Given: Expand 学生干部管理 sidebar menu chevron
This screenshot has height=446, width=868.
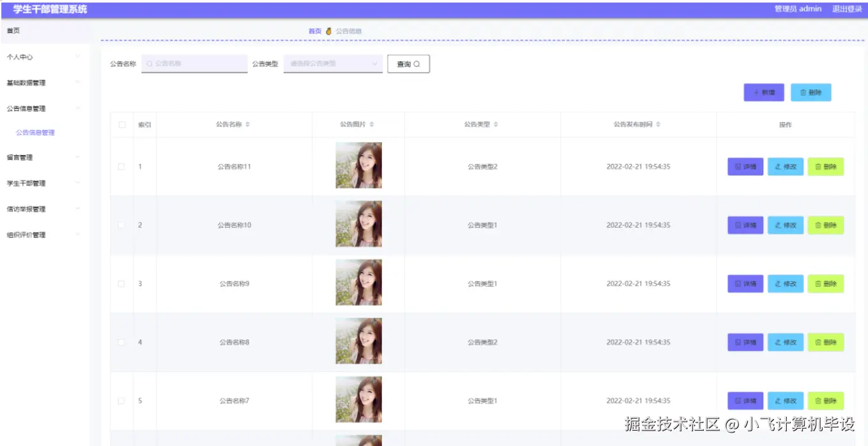Looking at the screenshot, I should 78,183.
